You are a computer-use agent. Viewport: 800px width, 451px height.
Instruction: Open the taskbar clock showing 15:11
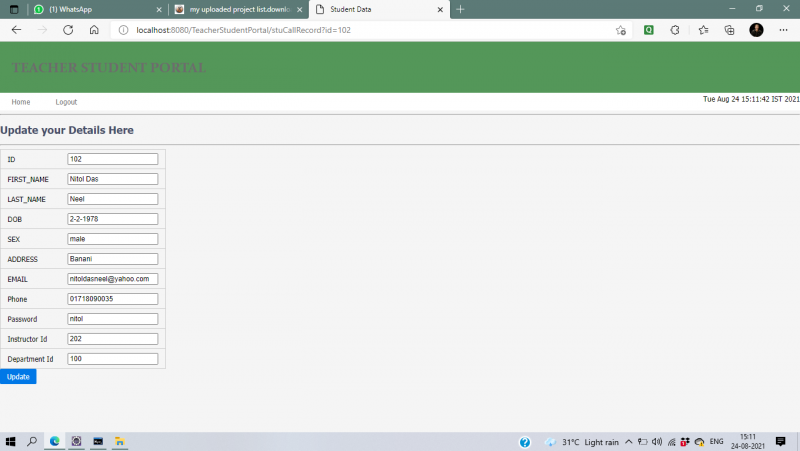(x=748, y=441)
